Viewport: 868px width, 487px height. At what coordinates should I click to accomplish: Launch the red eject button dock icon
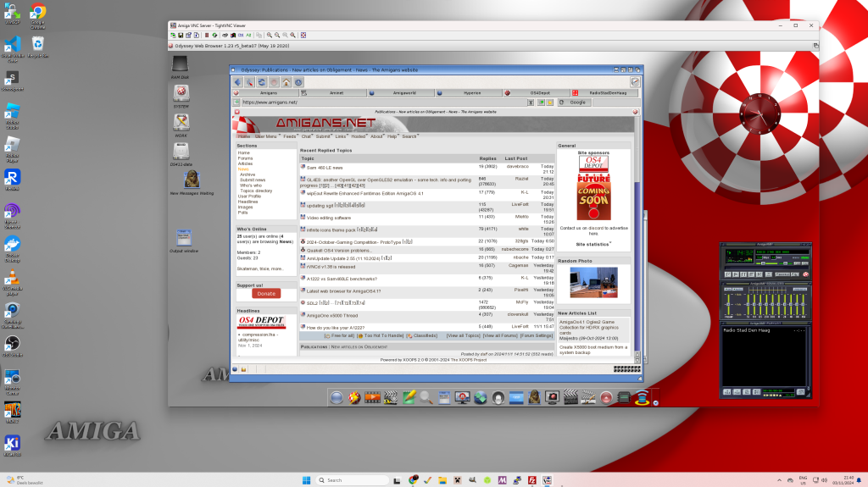(x=606, y=397)
